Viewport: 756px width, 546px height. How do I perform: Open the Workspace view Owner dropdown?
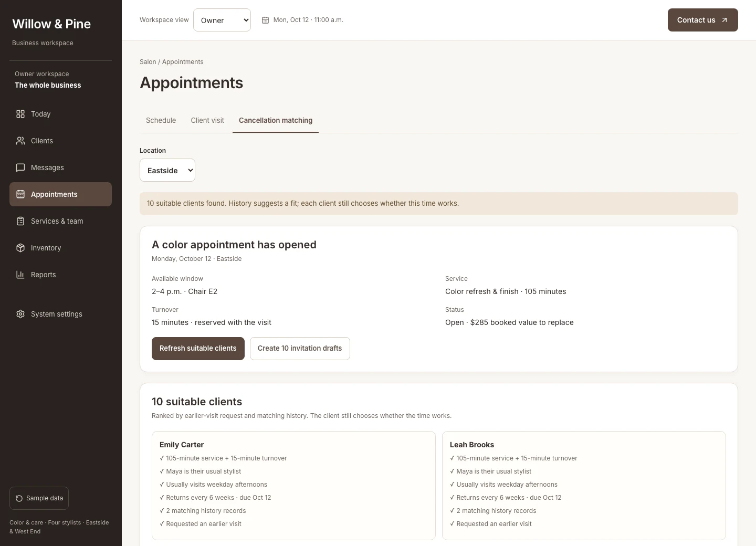(222, 20)
